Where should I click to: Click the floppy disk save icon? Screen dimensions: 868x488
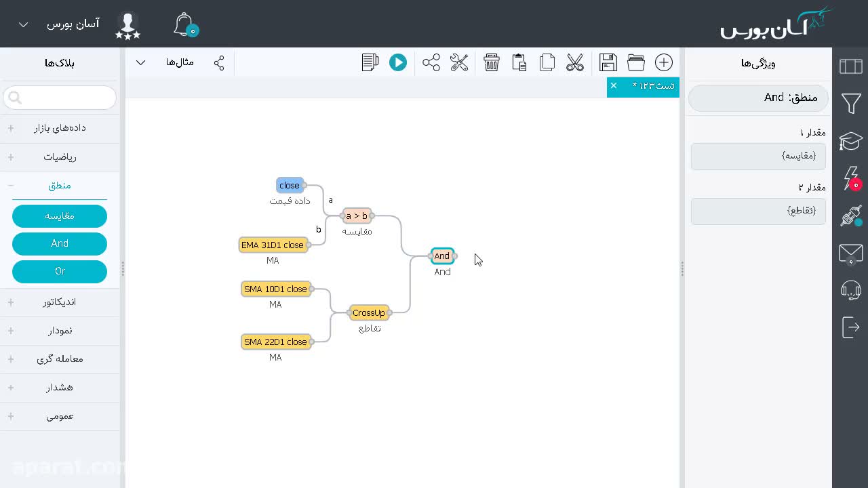(x=608, y=62)
